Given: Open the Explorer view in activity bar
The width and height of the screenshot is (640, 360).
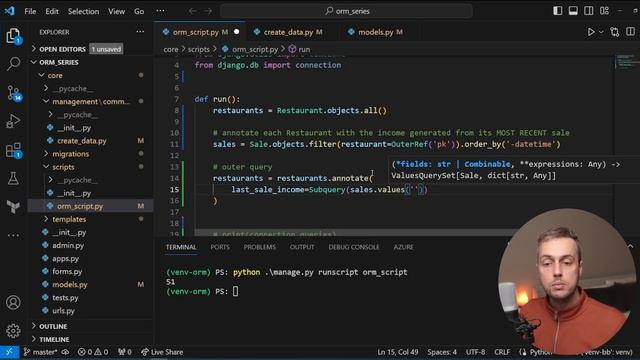Looking at the screenshot, I should click(x=13, y=36).
